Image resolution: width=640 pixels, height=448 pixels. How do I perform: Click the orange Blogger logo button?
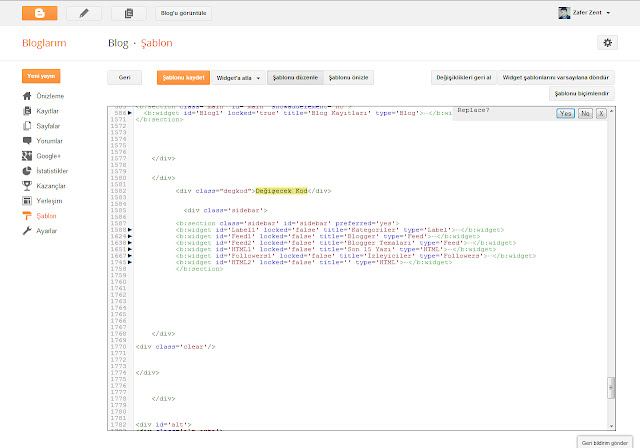click(40, 13)
